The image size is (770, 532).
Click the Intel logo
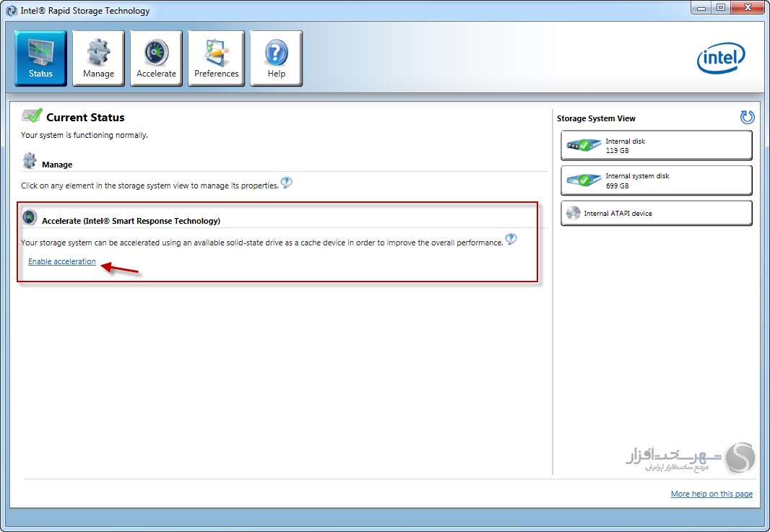721,58
